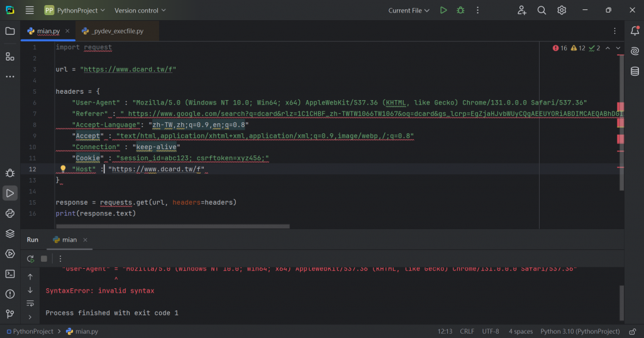Open the Python Console tool window
This screenshot has height=338, width=644.
pos(10,213)
